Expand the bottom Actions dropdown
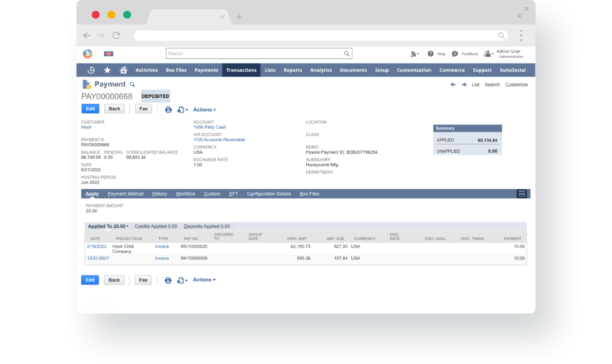This screenshot has height=364, width=612. coord(203,280)
